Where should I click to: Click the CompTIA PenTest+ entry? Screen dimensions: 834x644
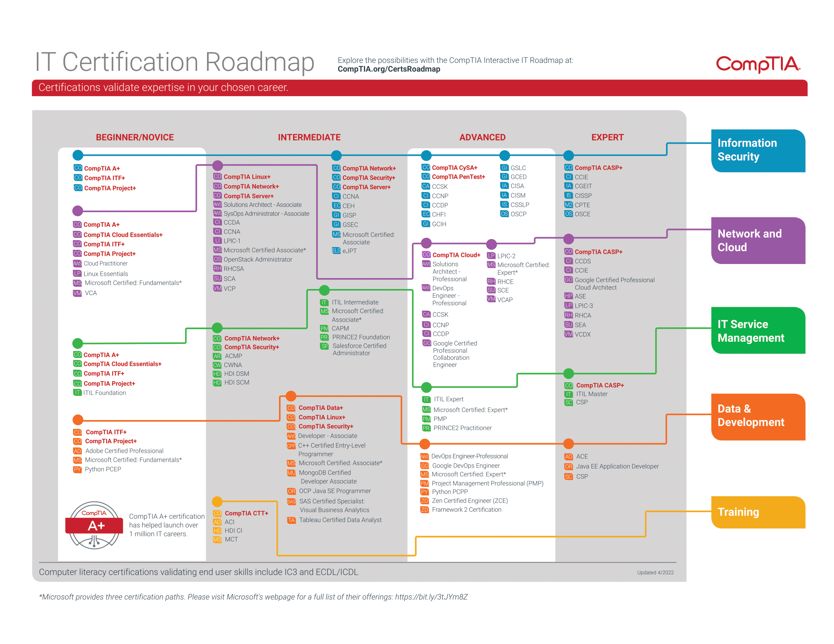[x=458, y=177]
